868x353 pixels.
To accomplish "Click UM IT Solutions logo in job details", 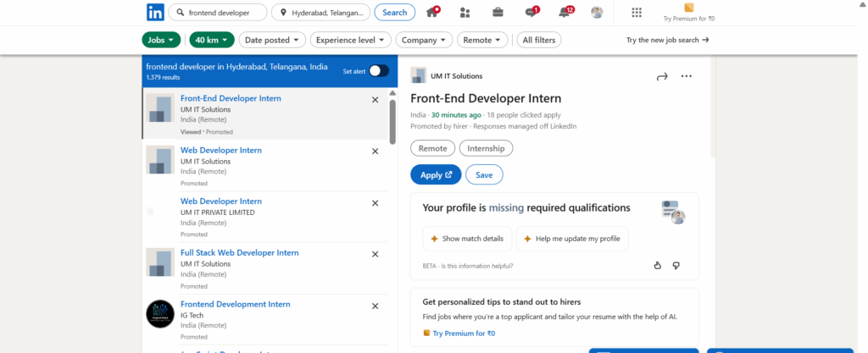I will pyautogui.click(x=419, y=75).
